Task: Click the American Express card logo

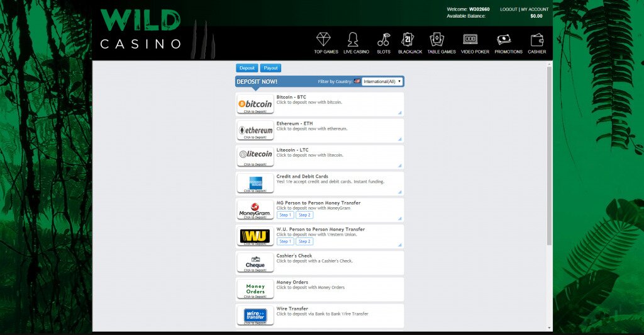Action: point(255,183)
